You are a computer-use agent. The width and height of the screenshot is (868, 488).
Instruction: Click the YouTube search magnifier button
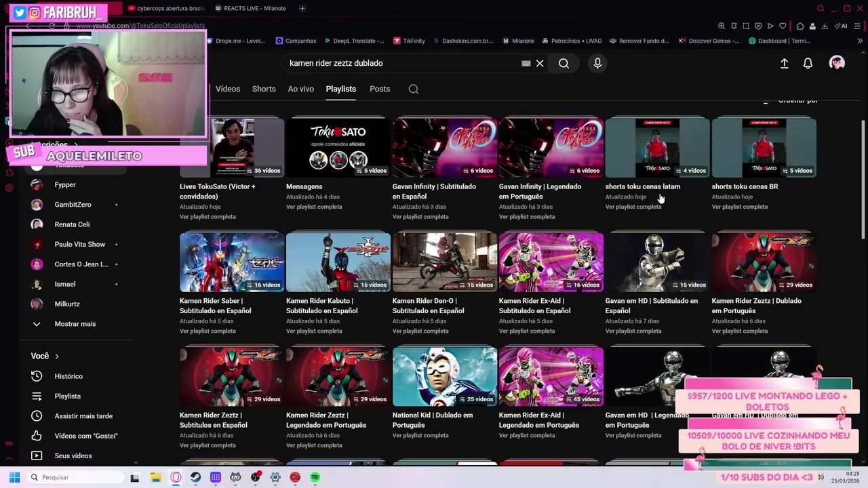click(x=564, y=63)
